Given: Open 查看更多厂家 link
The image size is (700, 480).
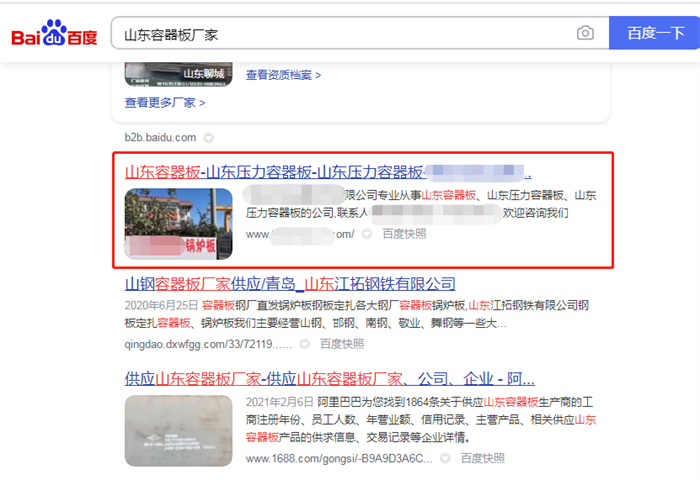Looking at the screenshot, I should click(x=165, y=103).
